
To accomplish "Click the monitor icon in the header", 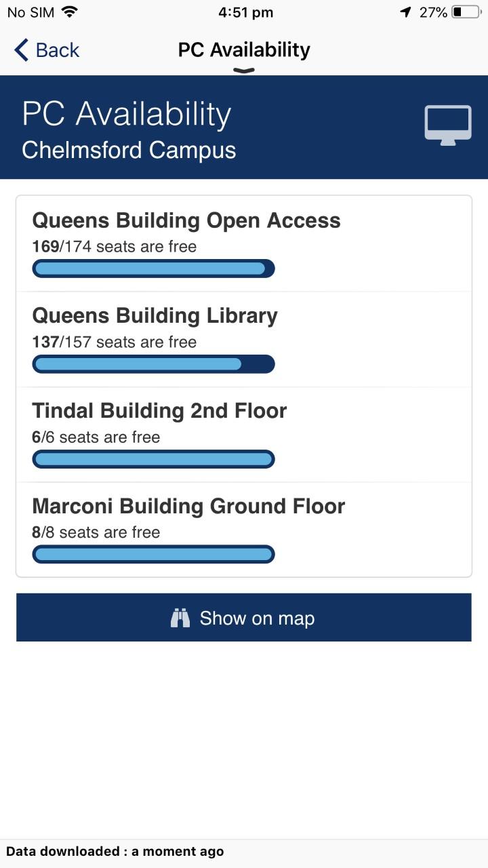I will [x=448, y=125].
